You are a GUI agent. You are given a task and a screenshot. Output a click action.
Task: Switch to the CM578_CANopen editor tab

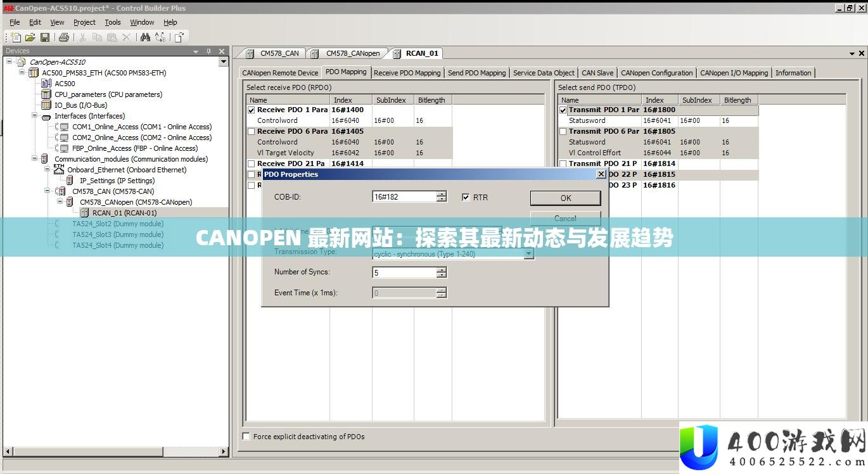pos(348,53)
